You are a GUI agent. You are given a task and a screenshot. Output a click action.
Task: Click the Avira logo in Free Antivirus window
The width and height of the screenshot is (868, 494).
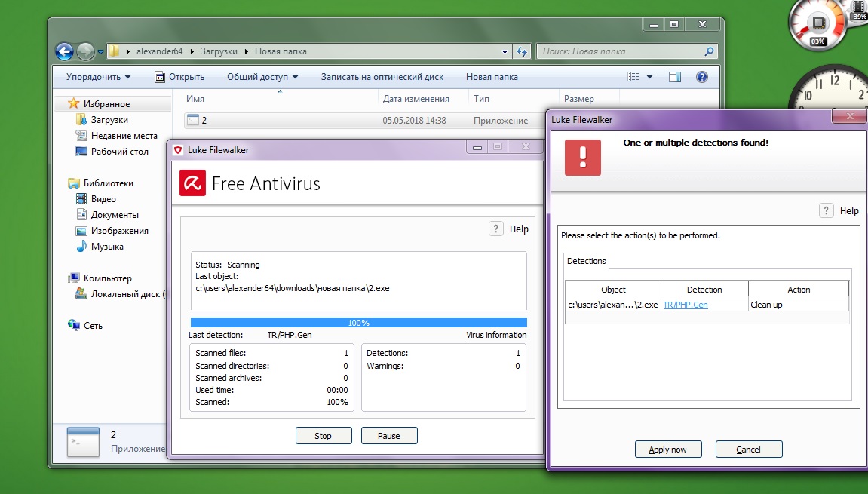pos(193,183)
